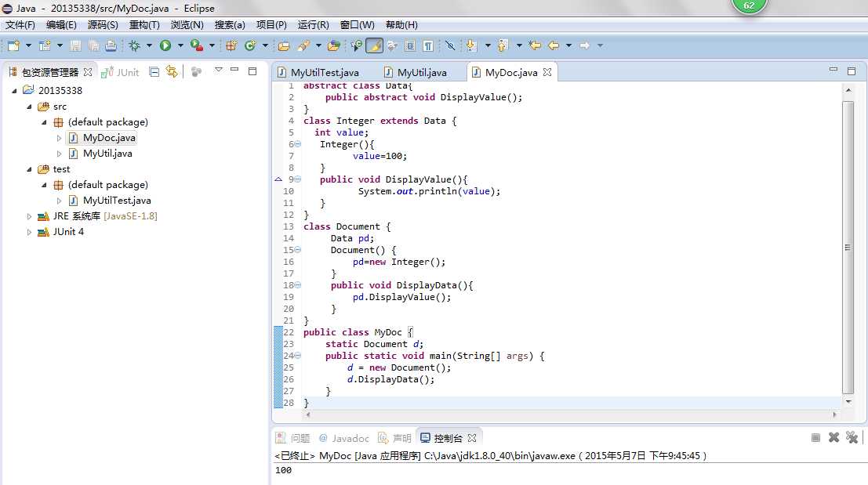868x485 pixels.
Task: Toggle Show Whitespace Characters pilcrow icon
Action: pyautogui.click(x=428, y=45)
